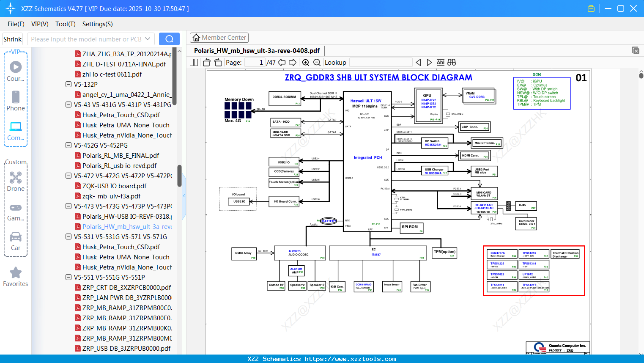Click the Member Center button

click(219, 38)
